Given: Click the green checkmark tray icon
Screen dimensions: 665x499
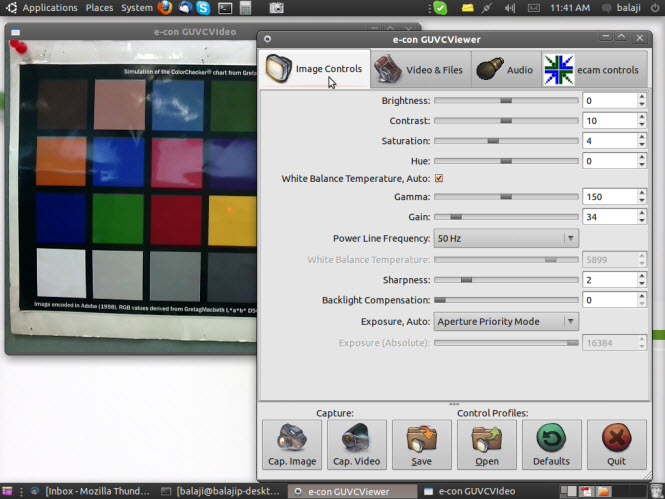Looking at the screenshot, I should pos(440,8).
